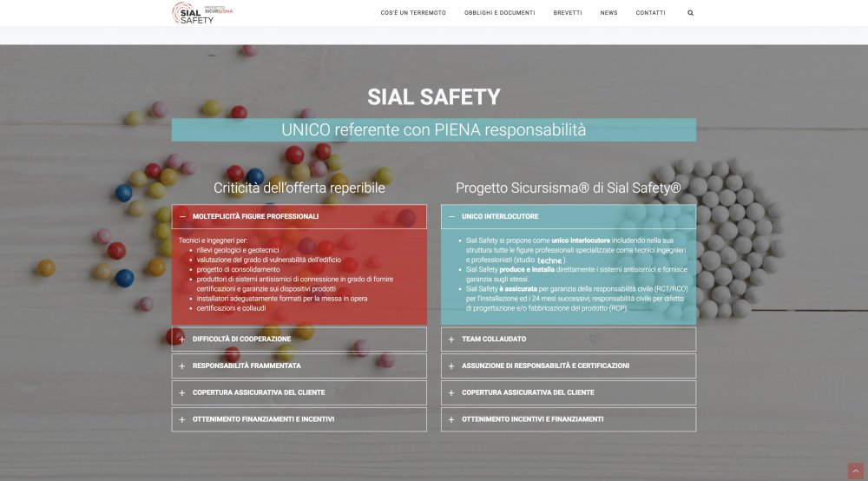Expand left COPERTURA ASSICURATIVA DEL CLIENTE under Criticità
Viewport: 868px width, 481px height.
[x=299, y=392]
